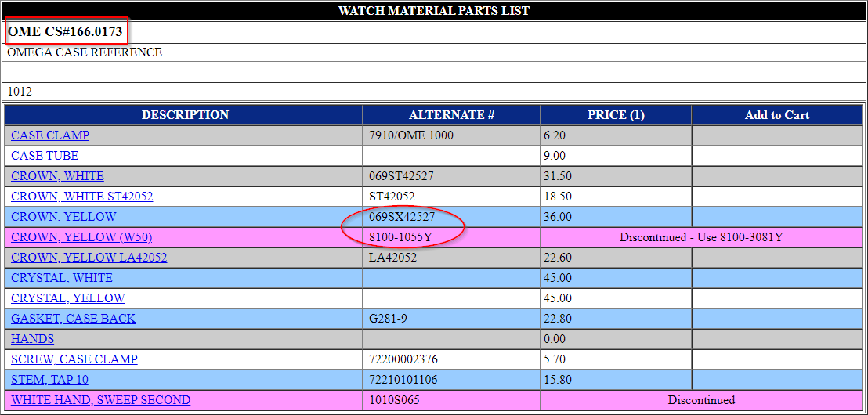This screenshot has width=868, height=415.
Task: Click alternate number 72210101106
Action: pyautogui.click(x=403, y=380)
